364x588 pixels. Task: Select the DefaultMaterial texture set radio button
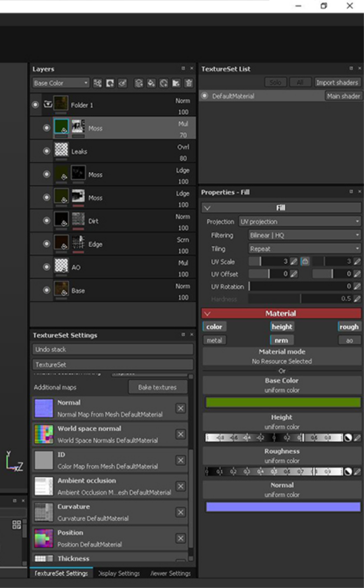tap(204, 96)
